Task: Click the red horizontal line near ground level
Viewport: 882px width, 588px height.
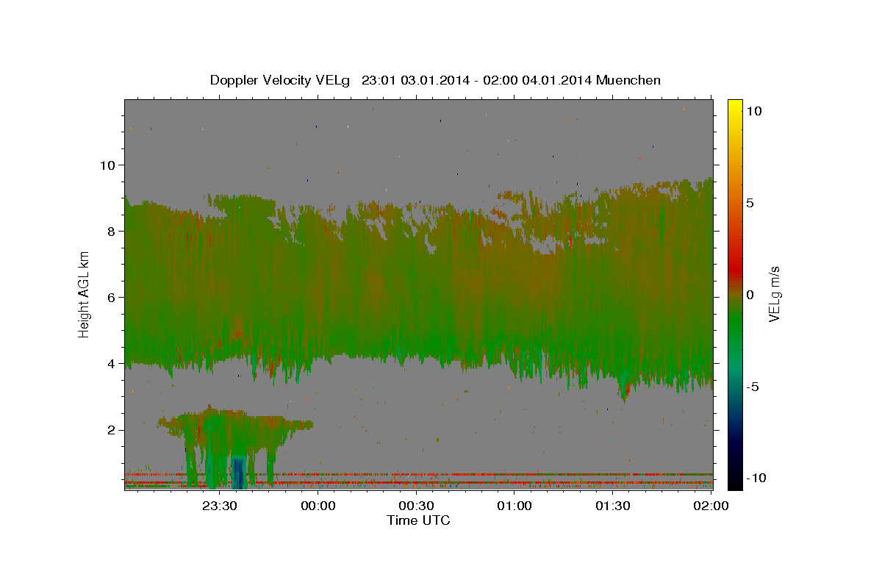Action: pos(419,474)
